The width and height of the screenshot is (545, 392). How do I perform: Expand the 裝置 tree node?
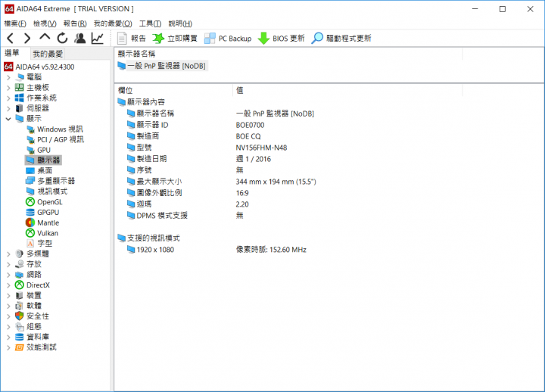click(x=8, y=296)
